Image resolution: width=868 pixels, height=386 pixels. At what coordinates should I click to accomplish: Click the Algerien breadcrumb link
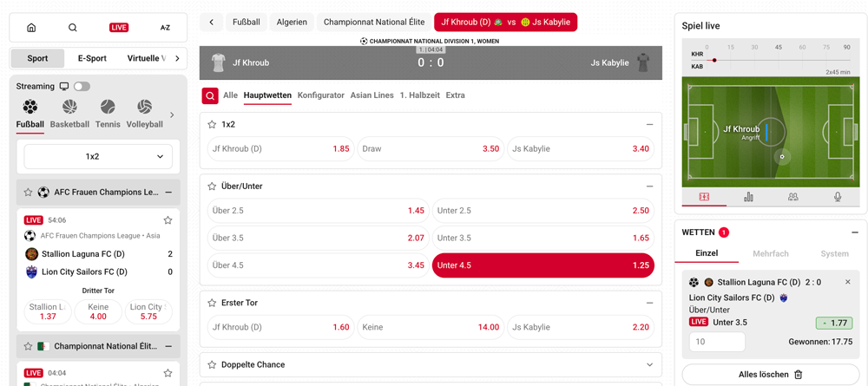pos(292,22)
